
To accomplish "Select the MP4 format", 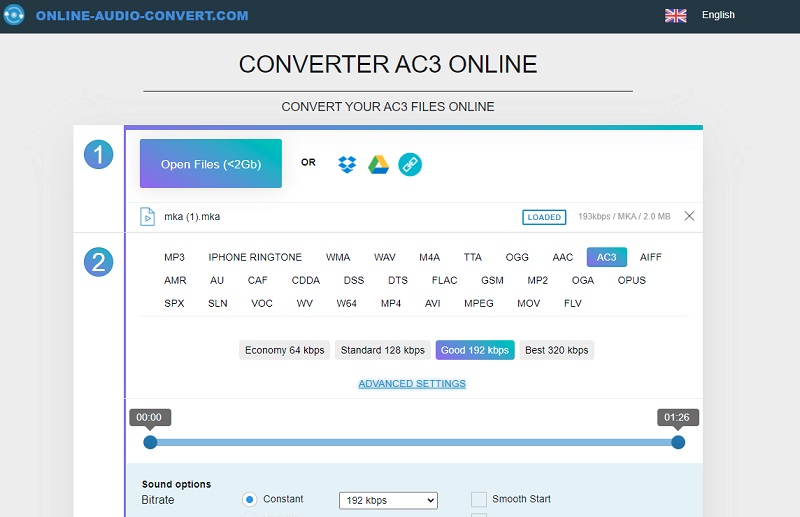I will tap(391, 303).
